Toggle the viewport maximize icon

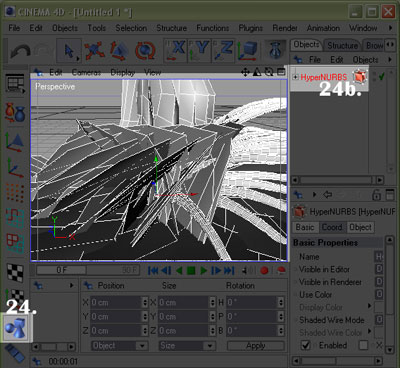click(281, 72)
